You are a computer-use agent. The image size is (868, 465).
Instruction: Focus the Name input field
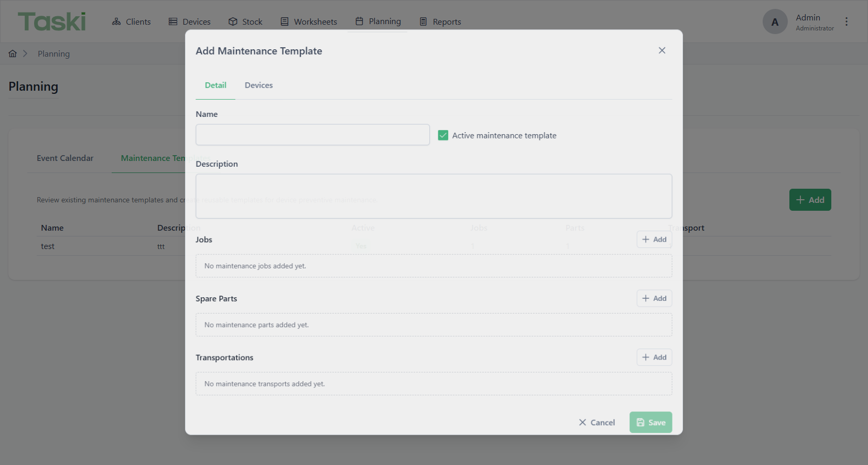(312, 135)
